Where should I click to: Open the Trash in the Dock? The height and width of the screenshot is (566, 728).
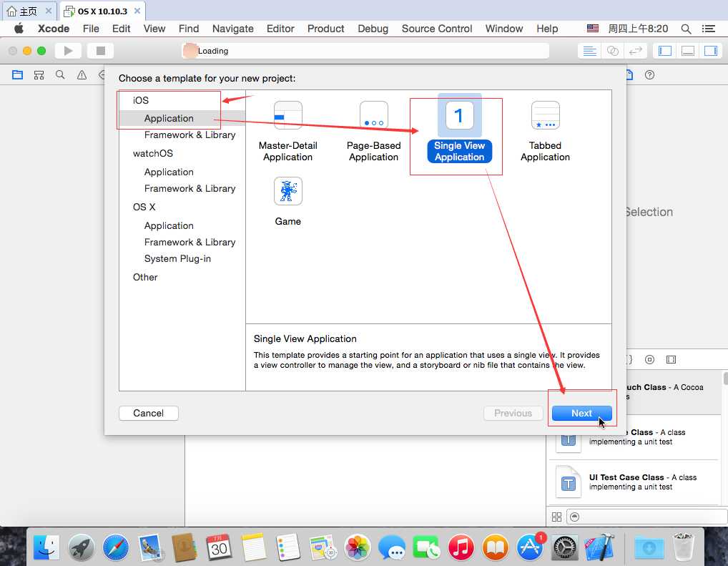click(x=684, y=547)
